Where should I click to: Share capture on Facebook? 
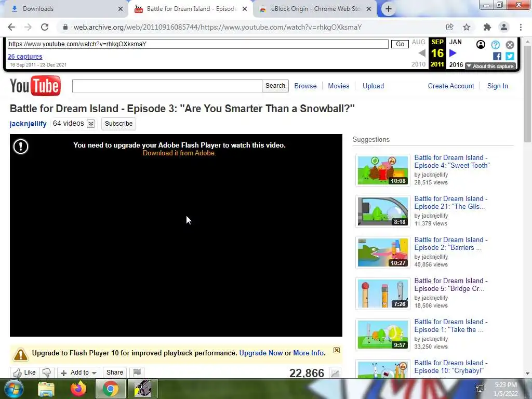[497, 56]
